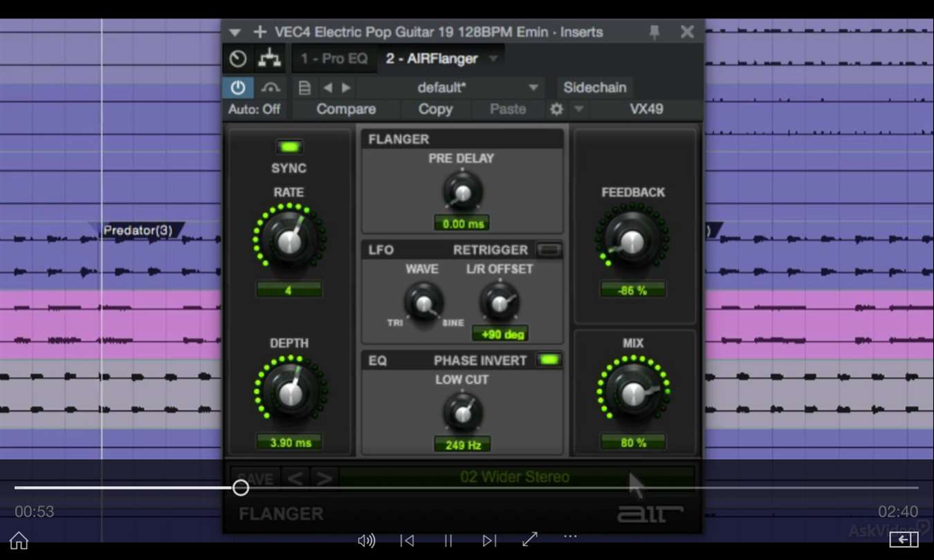The height and width of the screenshot is (560, 934).
Task: Click the SAVE preset button
Action: (x=255, y=478)
